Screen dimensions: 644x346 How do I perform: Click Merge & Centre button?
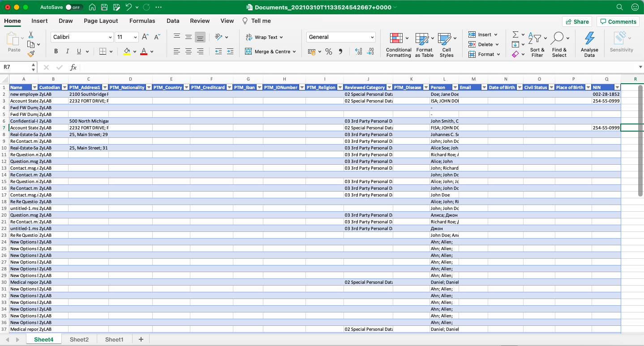270,51
